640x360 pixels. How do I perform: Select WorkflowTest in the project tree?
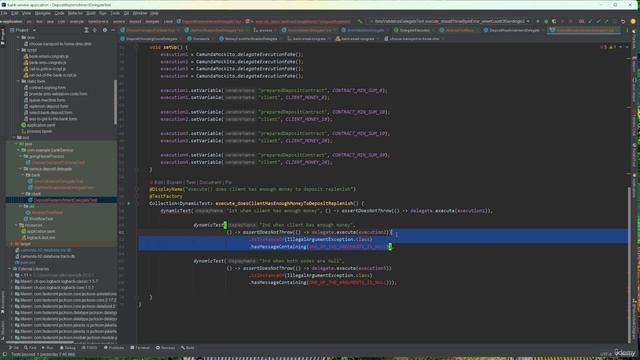coord(42,219)
